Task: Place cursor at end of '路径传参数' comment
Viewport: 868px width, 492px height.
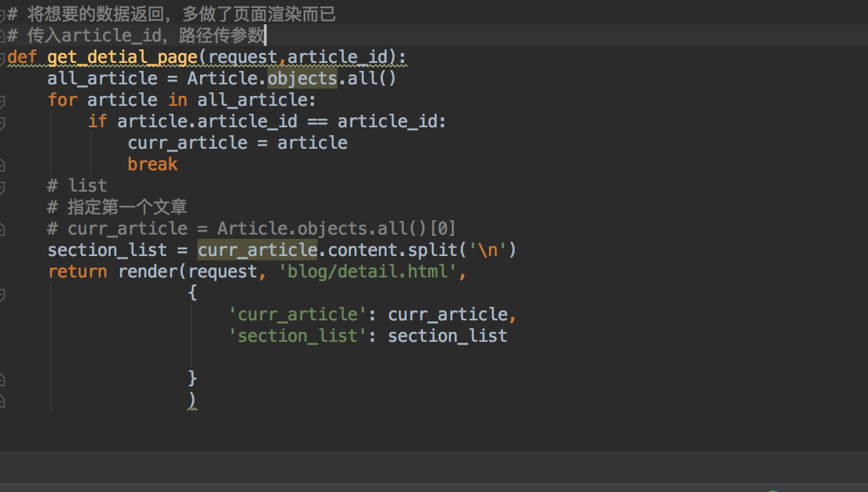Action: coord(265,35)
